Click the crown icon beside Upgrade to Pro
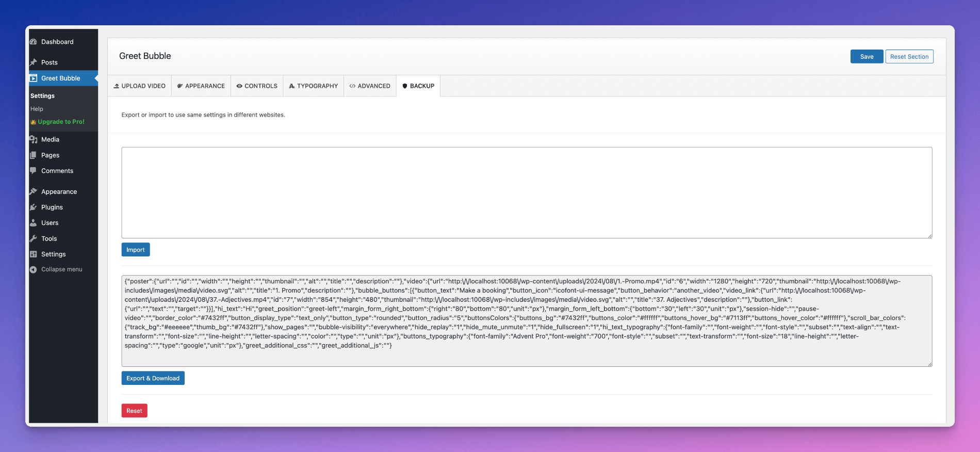Image resolution: width=980 pixels, height=452 pixels. tap(33, 122)
